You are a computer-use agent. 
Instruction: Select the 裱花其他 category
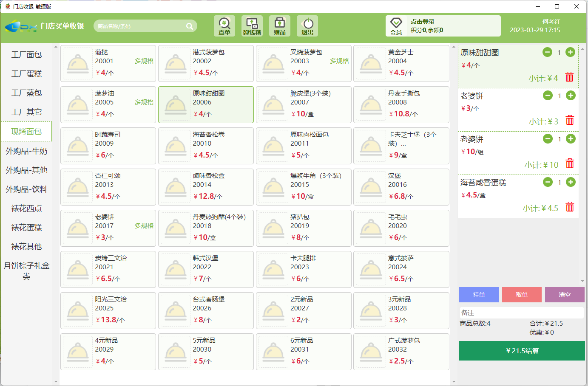pyautogui.click(x=26, y=247)
